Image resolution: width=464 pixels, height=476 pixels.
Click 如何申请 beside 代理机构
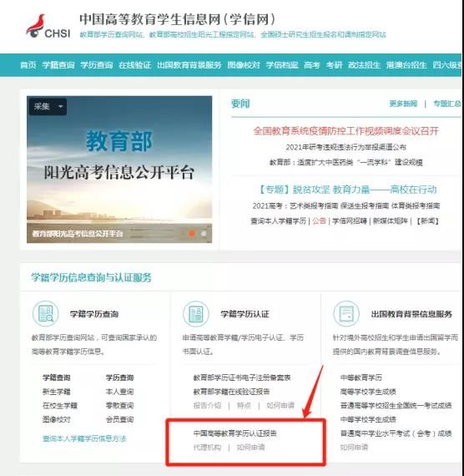(x=250, y=447)
